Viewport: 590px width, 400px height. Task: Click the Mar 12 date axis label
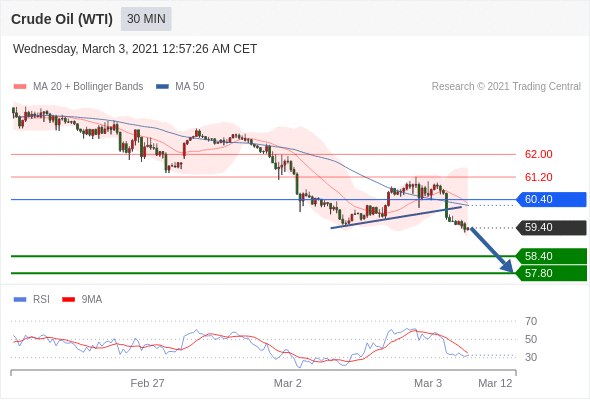pos(495,383)
